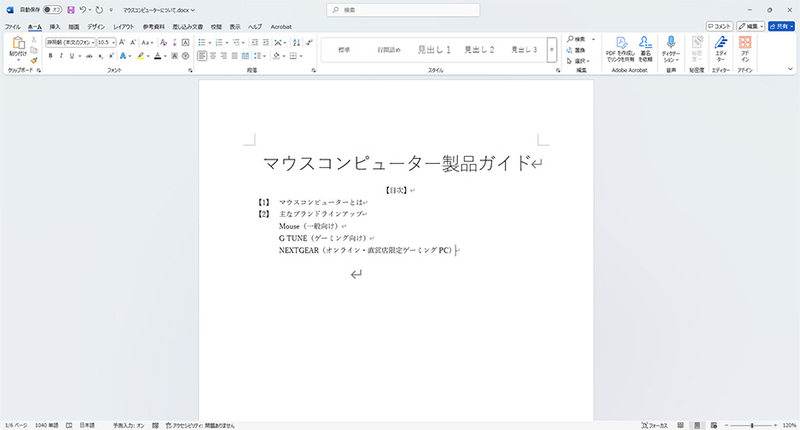Image resolution: width=800 pixels, height=430 pixels.
Task: Click the red font color button
Action: pyautogui.click(x=158, y=56)
